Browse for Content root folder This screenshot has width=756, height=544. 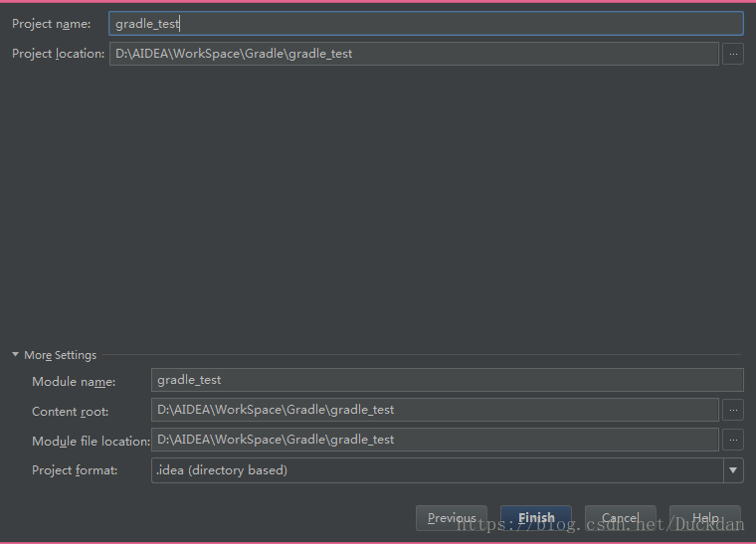733,410
